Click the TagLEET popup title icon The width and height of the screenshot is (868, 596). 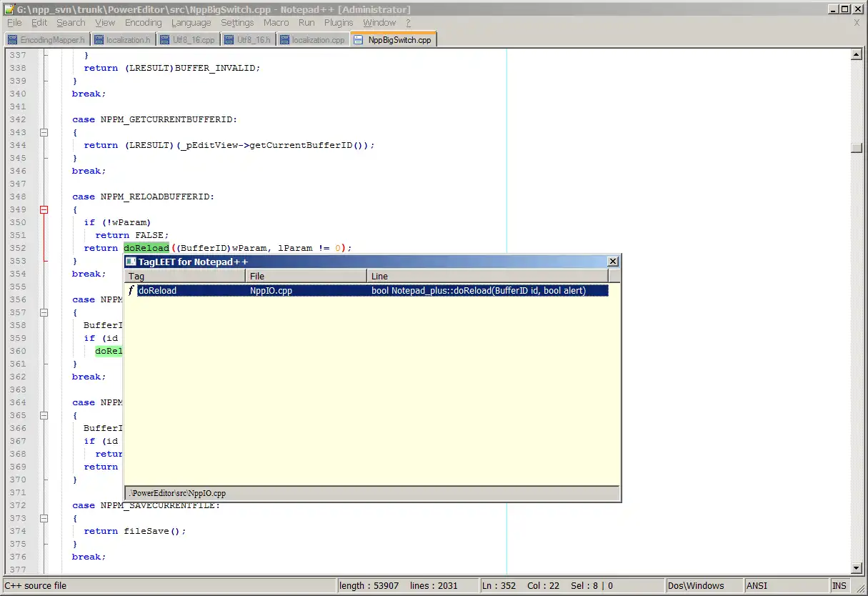pos(131,262)
